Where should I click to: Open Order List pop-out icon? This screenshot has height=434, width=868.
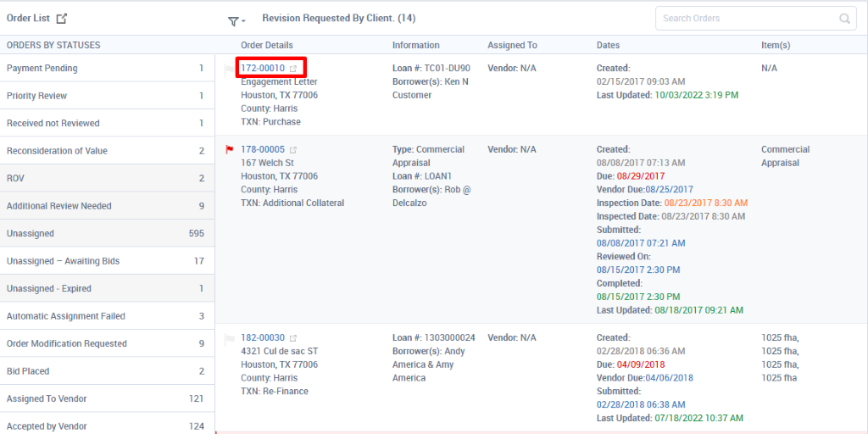(x=61, y=19)
